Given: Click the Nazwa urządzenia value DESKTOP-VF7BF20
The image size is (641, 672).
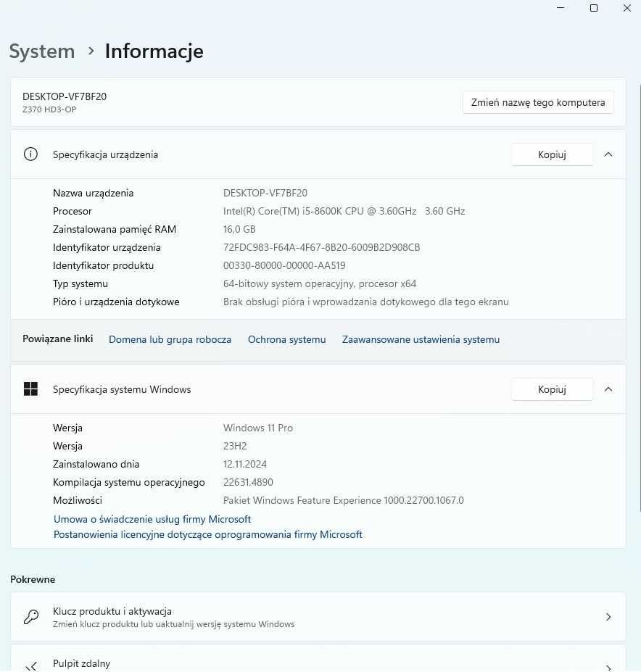Looking at the screenshot, I should (x=265, y=193).
